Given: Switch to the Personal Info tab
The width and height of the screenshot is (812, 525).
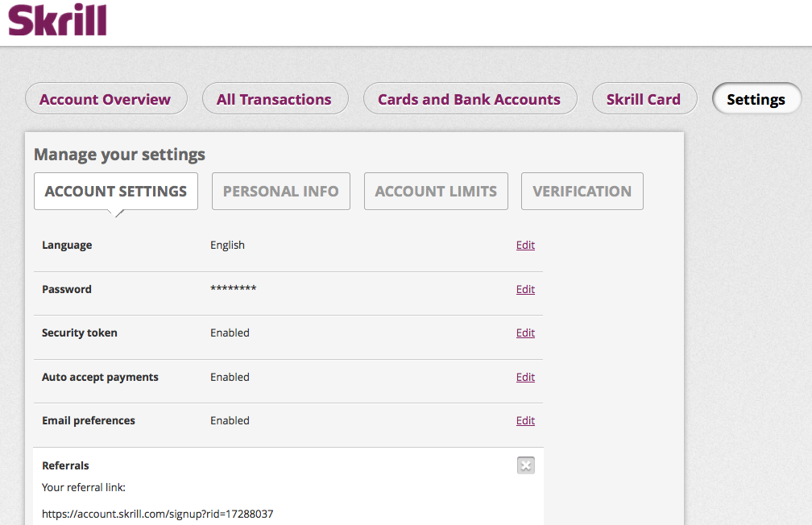Looking at the screenshot, I should coord(280,191).
